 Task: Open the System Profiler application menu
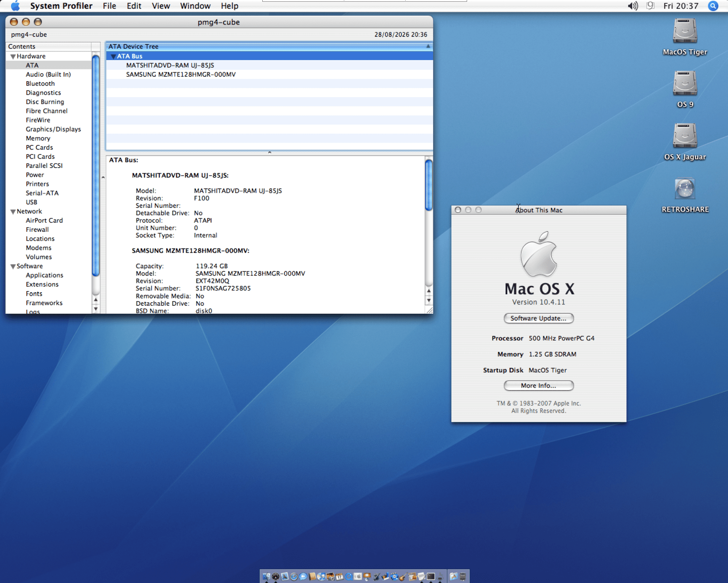pyautogui.click(x=61, y=6)
